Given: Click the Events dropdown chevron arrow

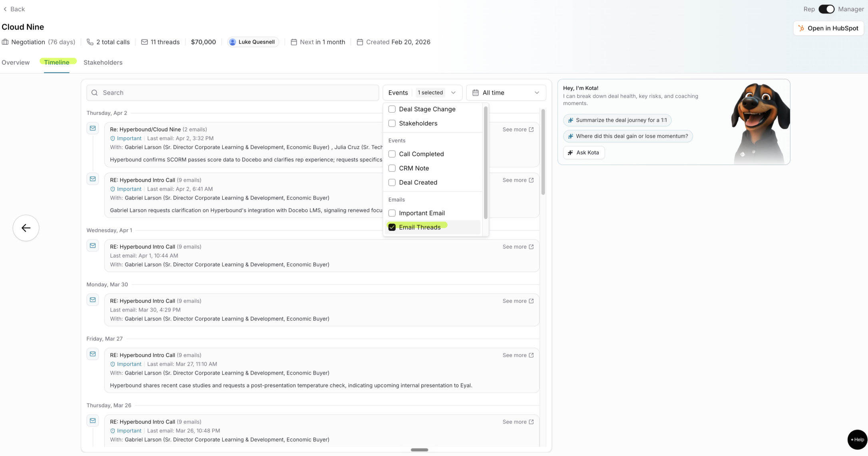Looking at the screenshot, I should pyautogui.click(x=453, y=93).
